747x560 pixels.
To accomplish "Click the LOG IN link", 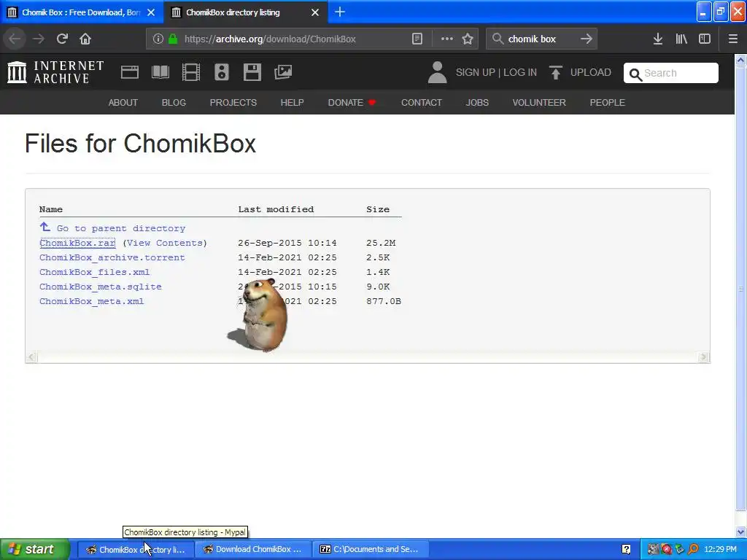I will [520, 72].
